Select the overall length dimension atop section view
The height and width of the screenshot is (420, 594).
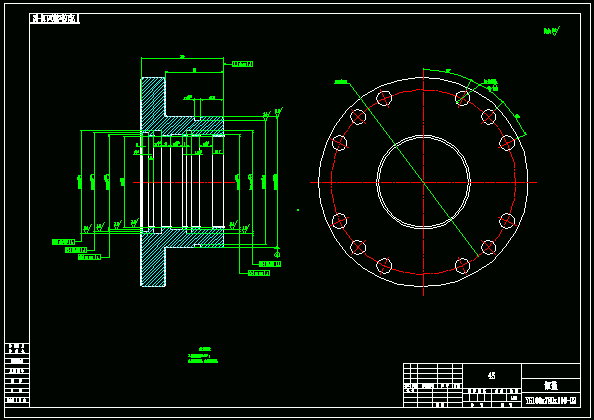coord(182,58)
